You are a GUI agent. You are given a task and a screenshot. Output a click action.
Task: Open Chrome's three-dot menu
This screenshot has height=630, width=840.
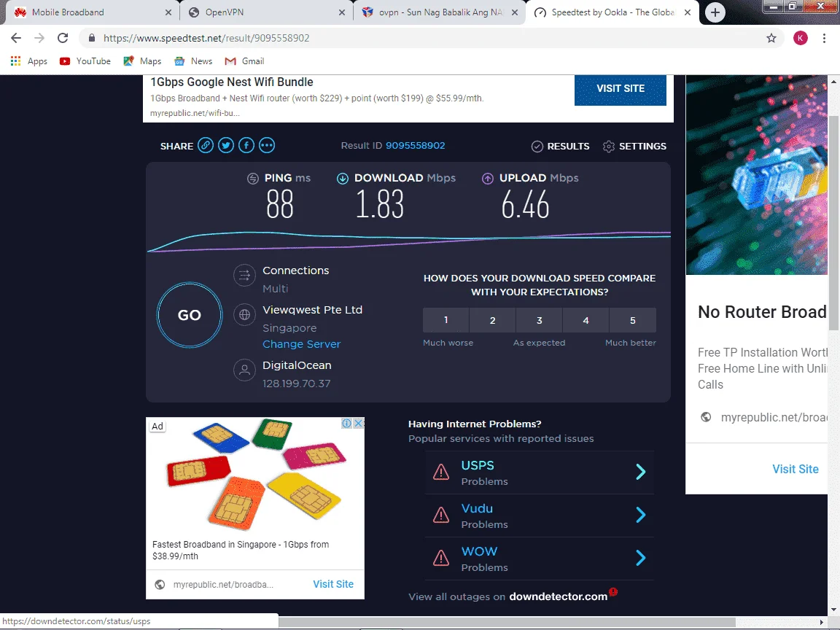[824, 38]
